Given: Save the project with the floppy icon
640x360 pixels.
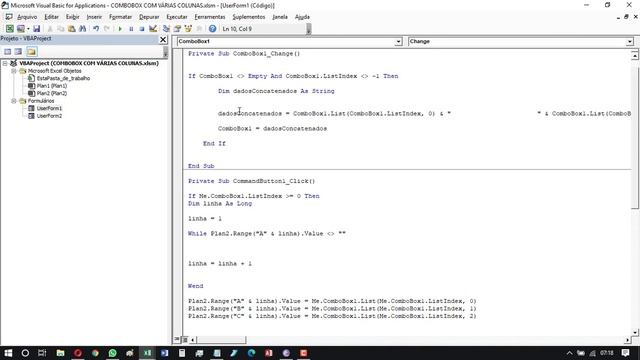Looking at the screenshot, I should click(x=36, y=29).
